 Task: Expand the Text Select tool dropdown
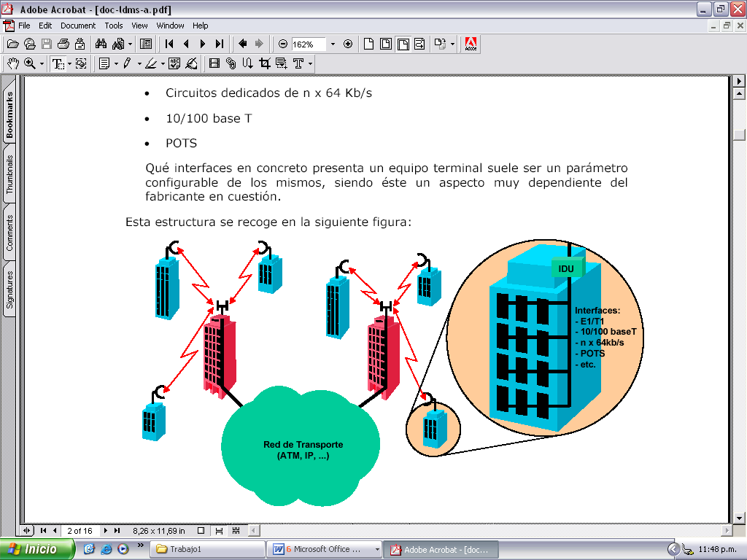69,64
